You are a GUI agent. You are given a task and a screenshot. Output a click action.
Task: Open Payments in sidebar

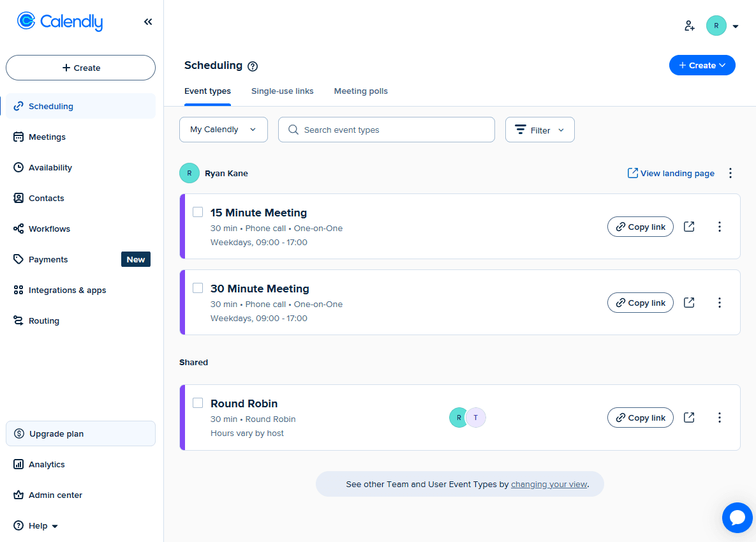click(x=80, y=260)
